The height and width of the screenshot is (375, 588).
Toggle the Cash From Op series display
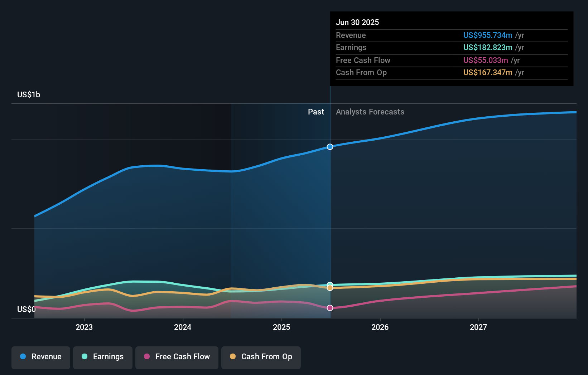pyautogui.click(x=261, y=357)
